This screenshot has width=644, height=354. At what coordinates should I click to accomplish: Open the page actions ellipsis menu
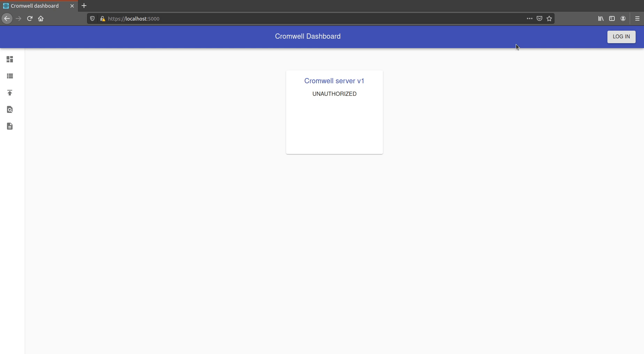[x=529, y=19]
